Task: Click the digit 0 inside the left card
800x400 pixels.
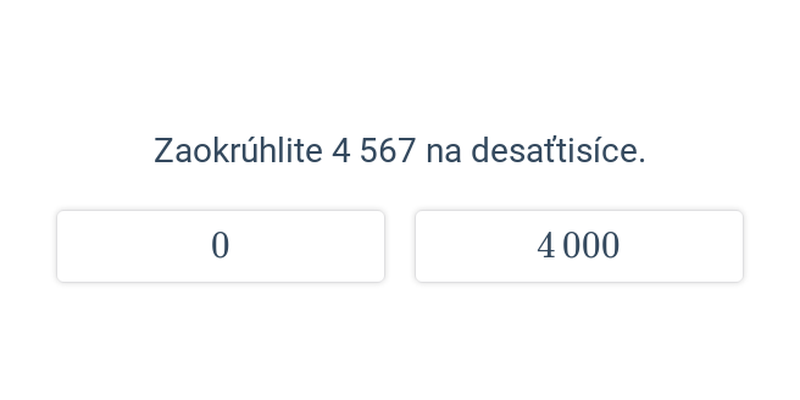Action: (x=220, y=246)
